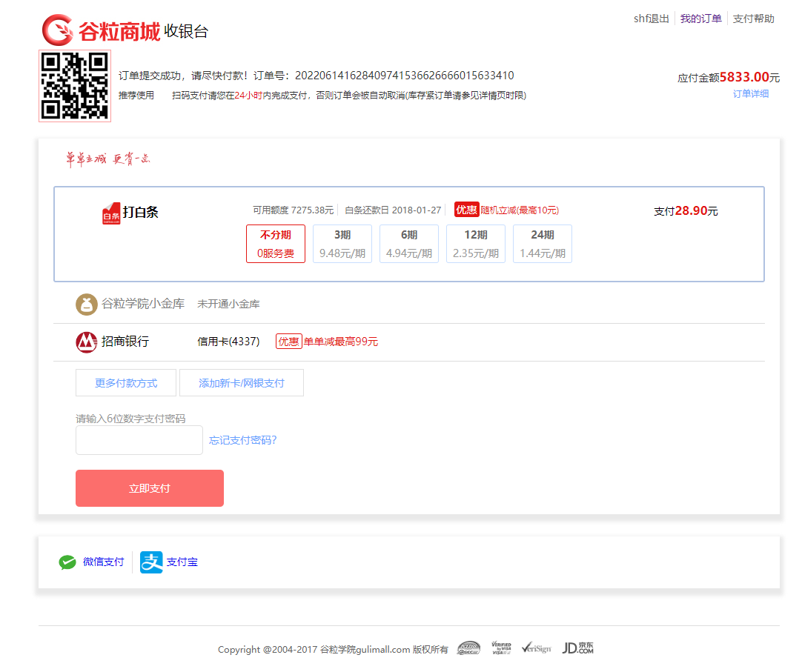Screen dimensions: 802x672
Task: Select 3期 9.48元/期 installment option
Action: pyautogui.click(x=342, y=244)
